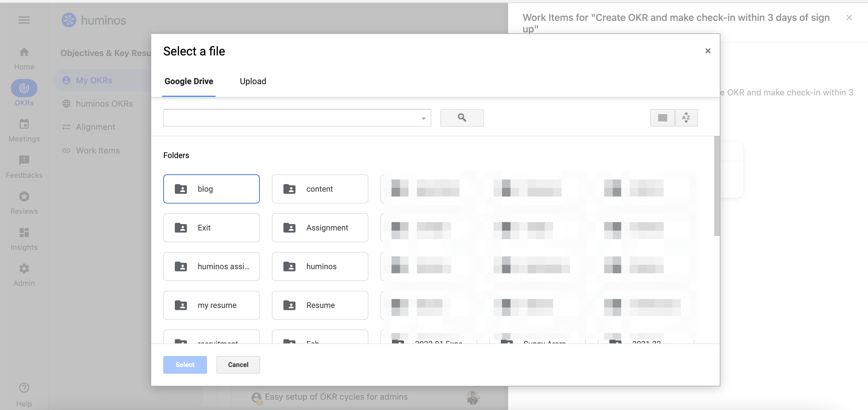Switch to Google Drive tab
This screenshot has width=868, height=410.
(189, 81)
